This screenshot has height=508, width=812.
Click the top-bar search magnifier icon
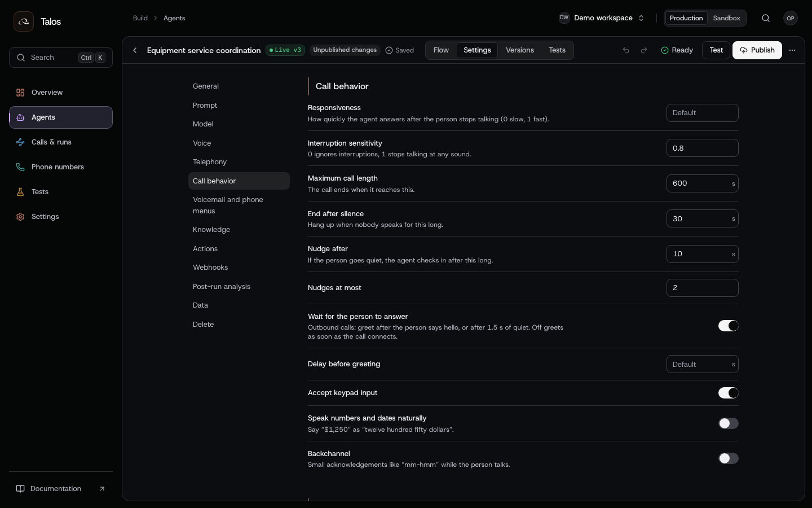point(766,18)
